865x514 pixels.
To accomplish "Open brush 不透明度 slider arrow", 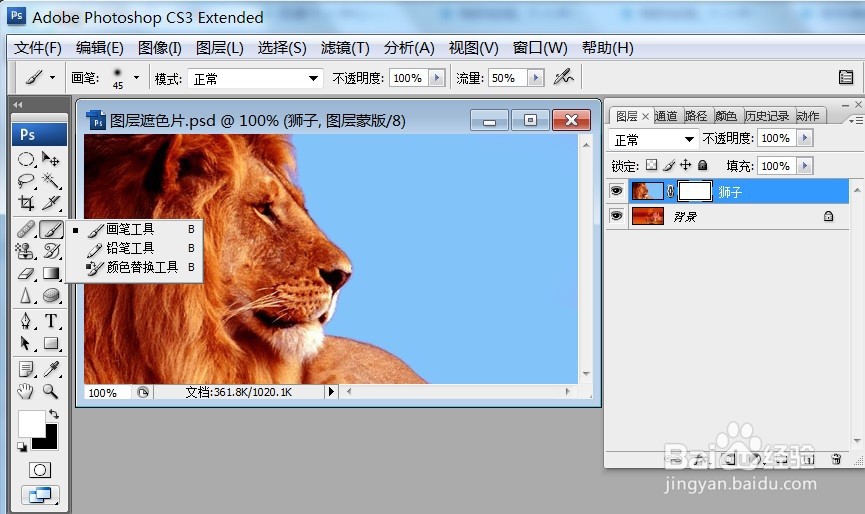I will [437, 78].
